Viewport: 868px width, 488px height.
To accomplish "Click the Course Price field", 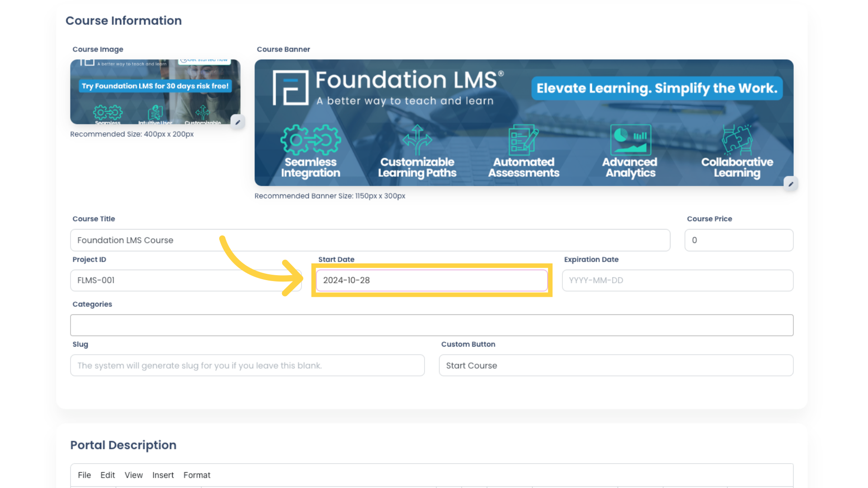I will (x=739, y=239).
